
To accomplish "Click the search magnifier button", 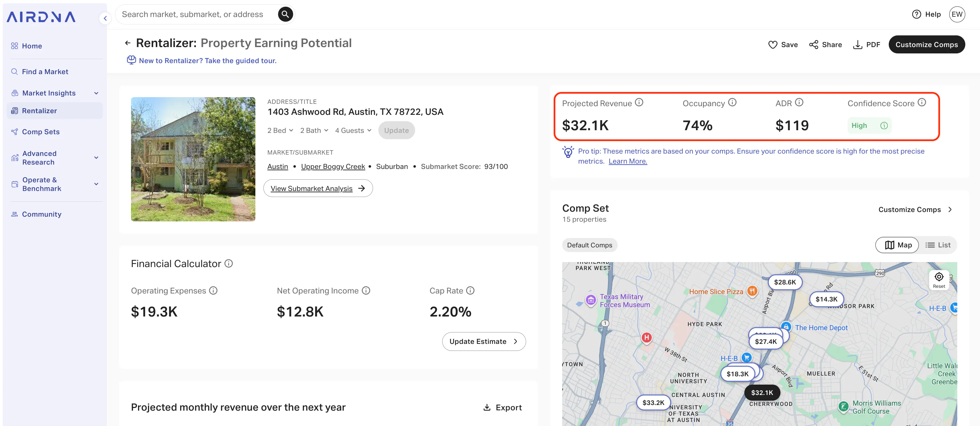I will click(285, 14).
